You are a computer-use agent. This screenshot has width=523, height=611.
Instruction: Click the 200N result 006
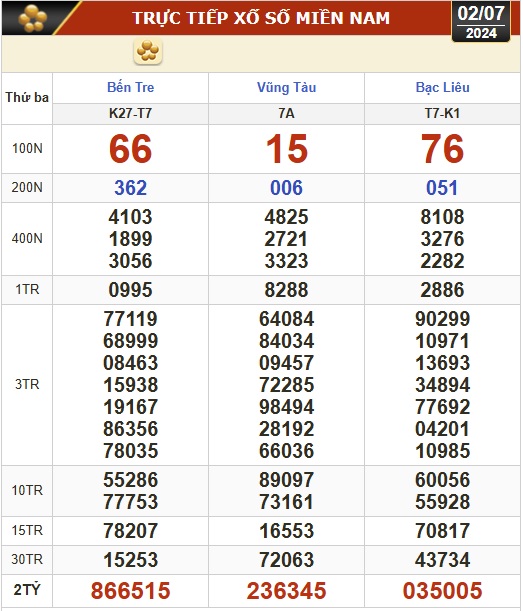(286, 188)
